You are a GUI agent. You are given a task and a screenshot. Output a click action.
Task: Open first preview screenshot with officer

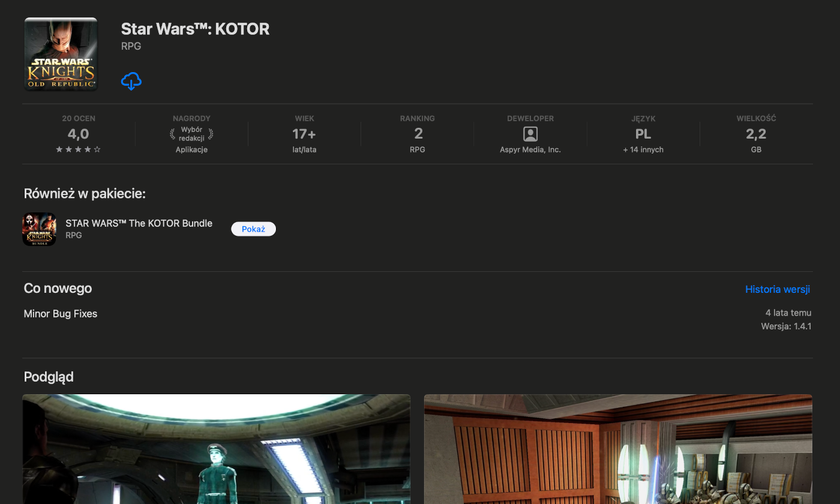pyautogui.click(x=216, y=449)
